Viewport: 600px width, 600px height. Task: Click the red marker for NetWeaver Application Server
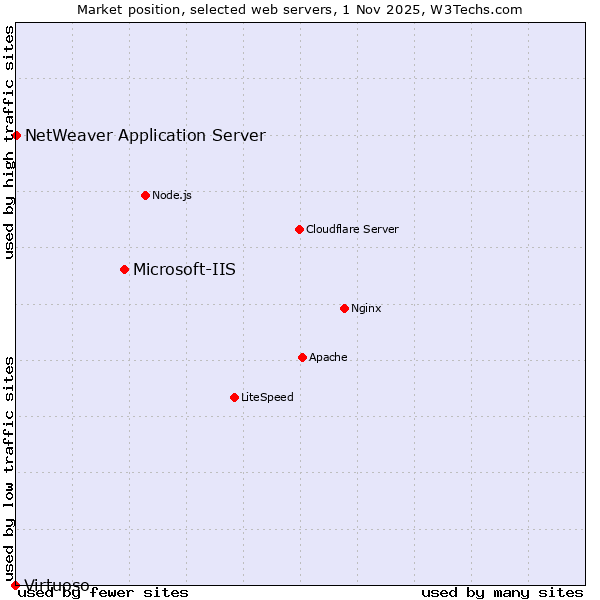pyautogui.click(x=16, y=135)
